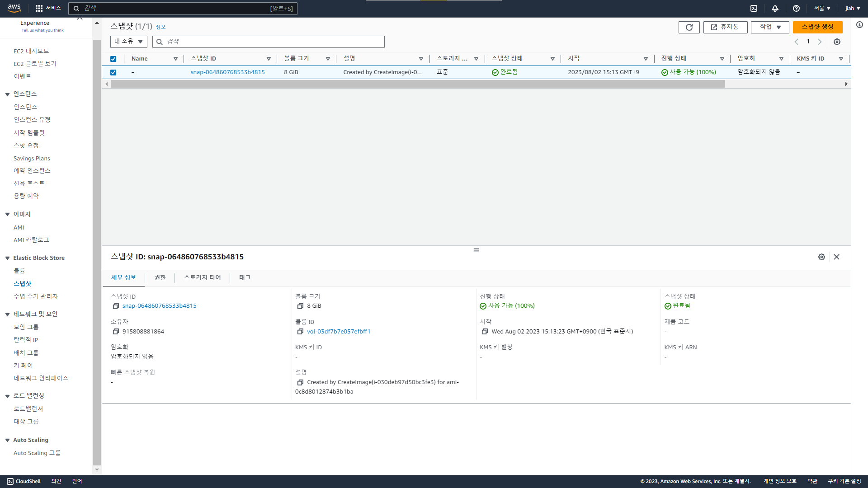Go to next page of snapshots
Viewport: 868px width, 488px height.
coord(820,42)
